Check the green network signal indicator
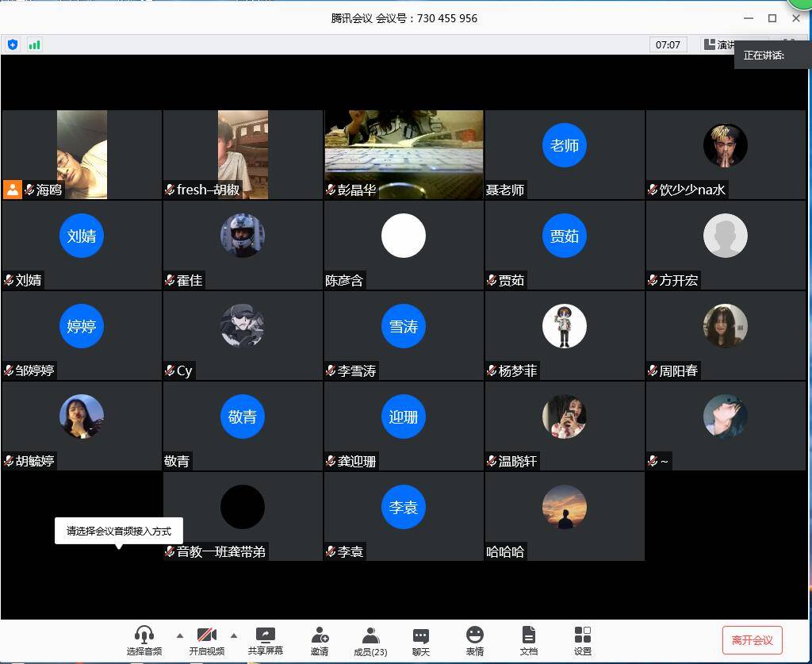The image size is (812, 664). (34, 44)
